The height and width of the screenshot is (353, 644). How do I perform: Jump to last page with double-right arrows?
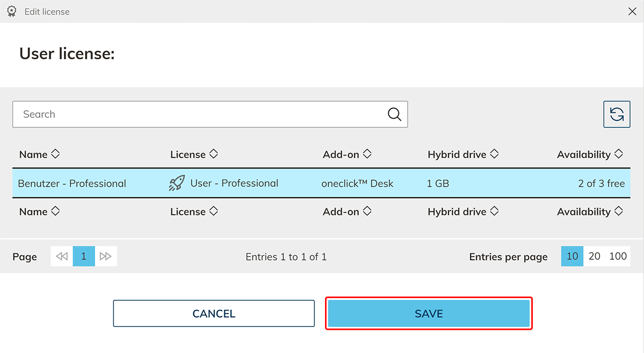click(106, 256)
